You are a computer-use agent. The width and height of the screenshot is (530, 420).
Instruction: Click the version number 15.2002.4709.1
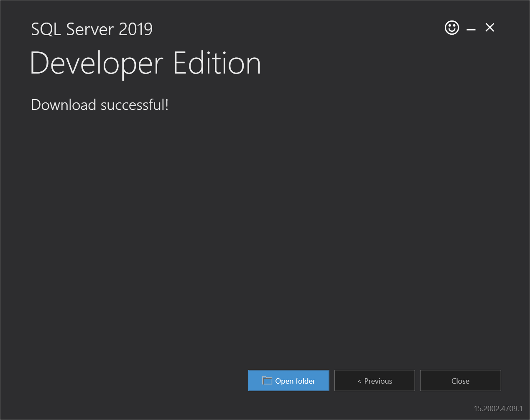coord(498,408)
